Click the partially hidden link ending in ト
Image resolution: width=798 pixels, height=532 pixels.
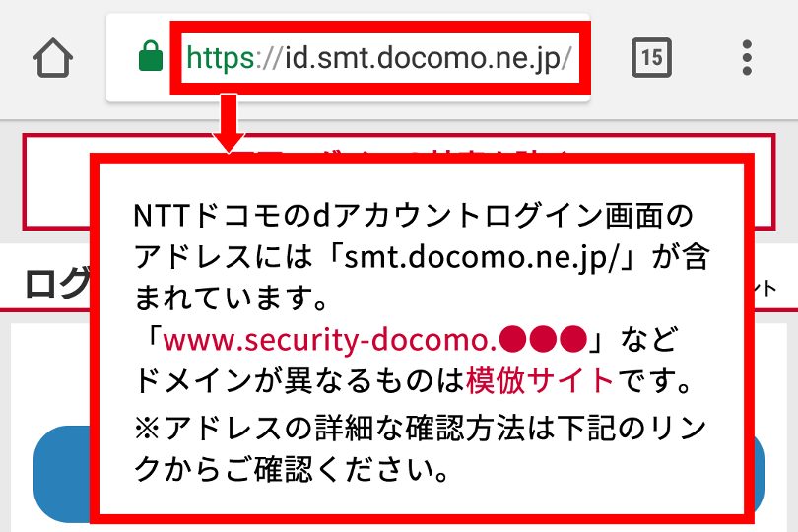click(x=765, y=288)
